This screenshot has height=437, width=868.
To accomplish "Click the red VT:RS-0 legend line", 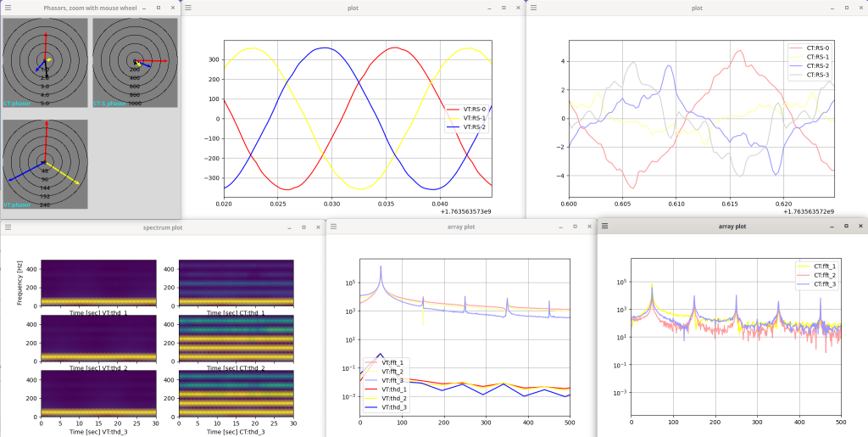I will tap(453, 109).
